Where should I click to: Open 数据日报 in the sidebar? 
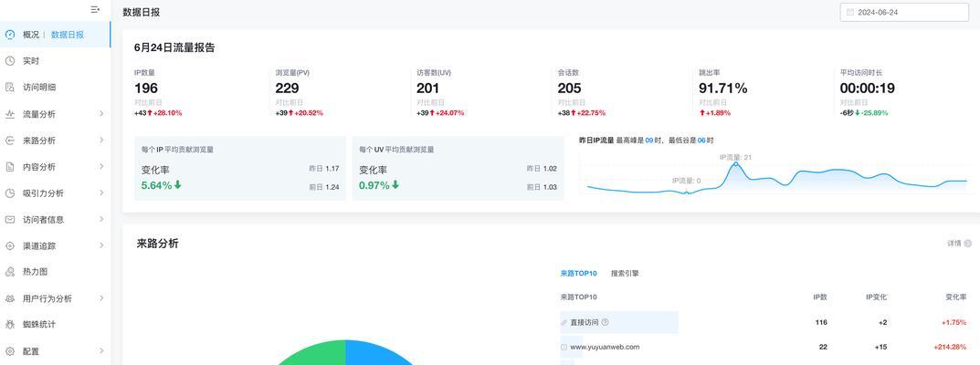click(x=68, y=35)
